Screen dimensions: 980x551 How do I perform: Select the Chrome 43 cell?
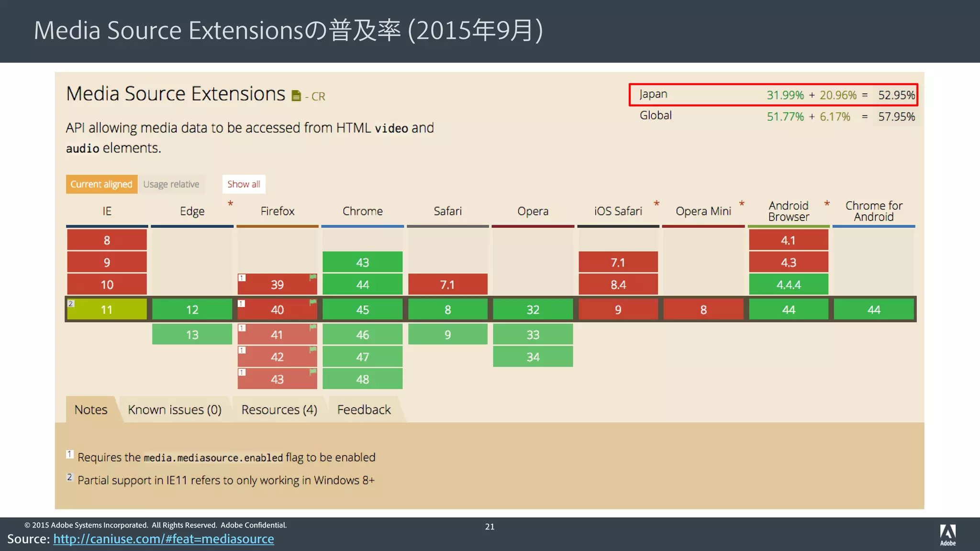[362, 262]
